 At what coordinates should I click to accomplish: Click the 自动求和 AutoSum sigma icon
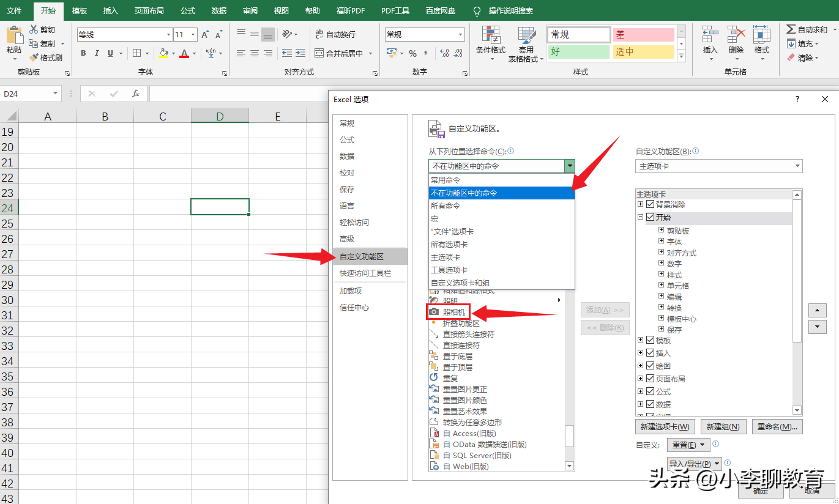pyautogui.click(x=791, y=29)
